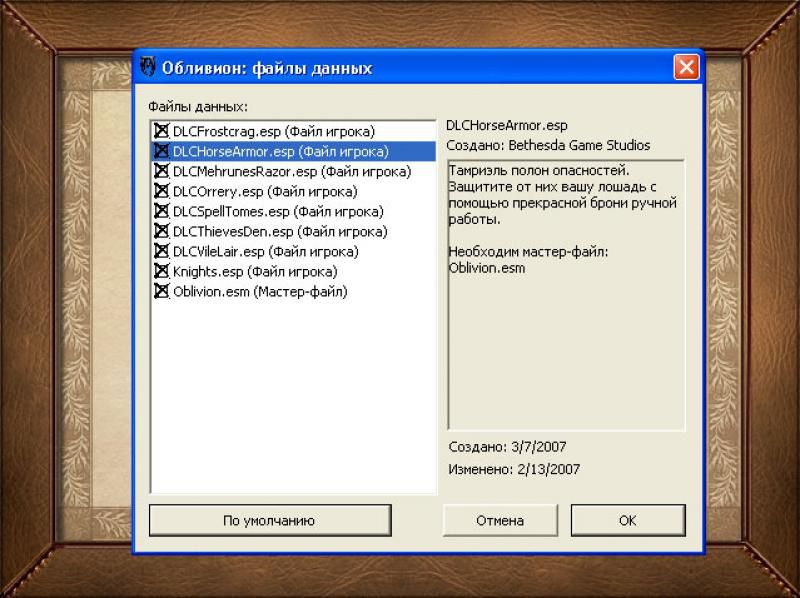The width and height of the screenshot is (800, 598).
Task: Click inside the plugin description text box
Action: click(565, 350)
